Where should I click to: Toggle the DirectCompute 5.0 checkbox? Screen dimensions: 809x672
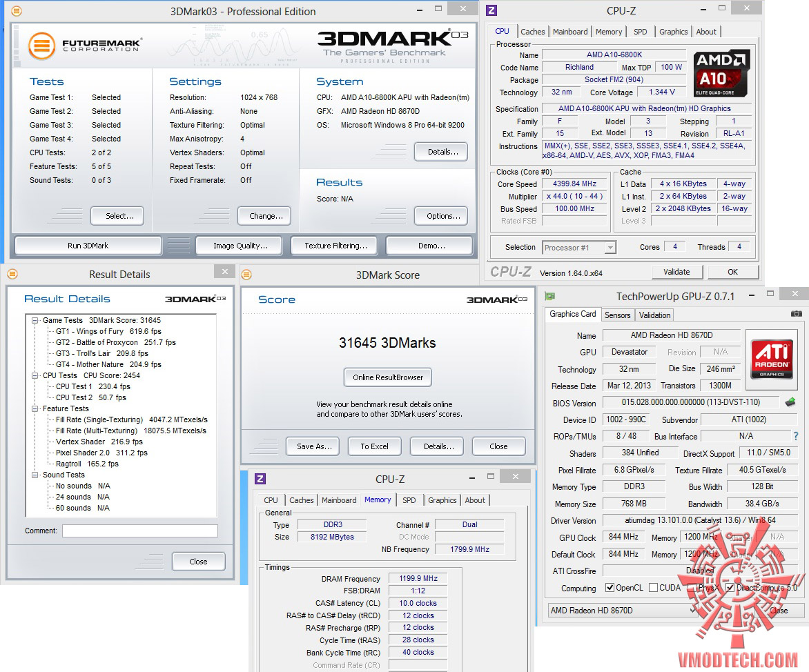tap(730, 587)
